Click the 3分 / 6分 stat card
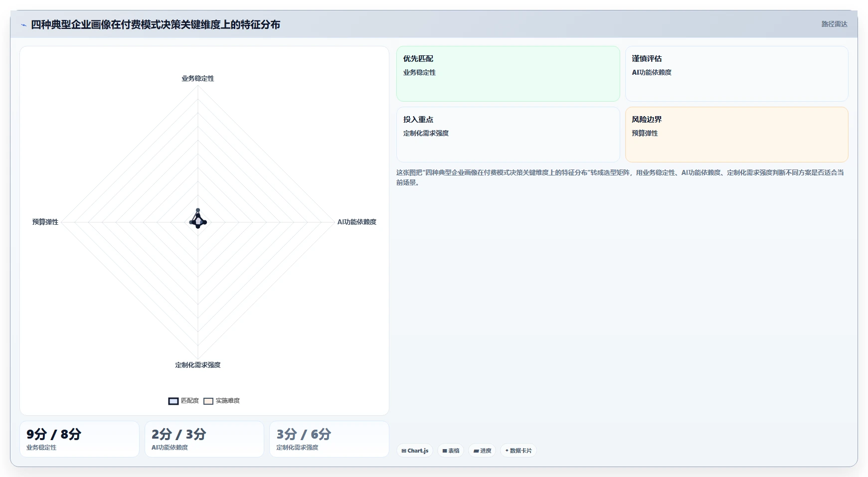This screenshot has width=868, height=477. (329, 439)
